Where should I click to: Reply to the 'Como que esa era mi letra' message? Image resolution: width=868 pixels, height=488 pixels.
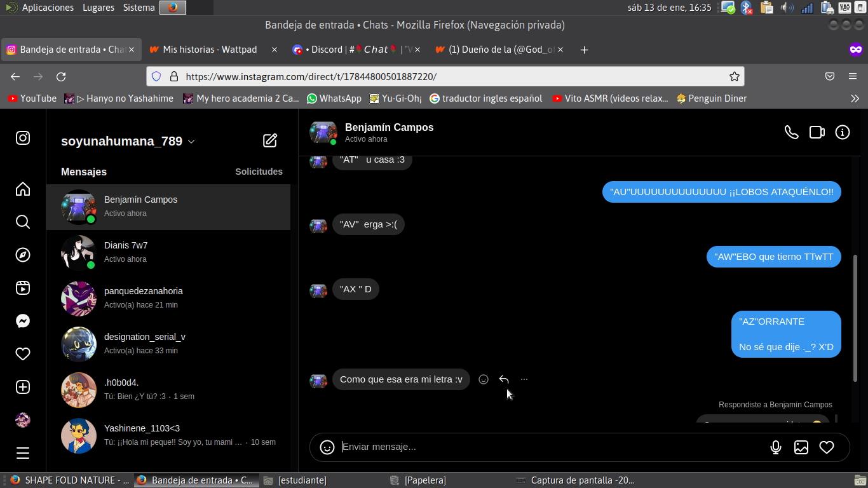pos(504,379)
